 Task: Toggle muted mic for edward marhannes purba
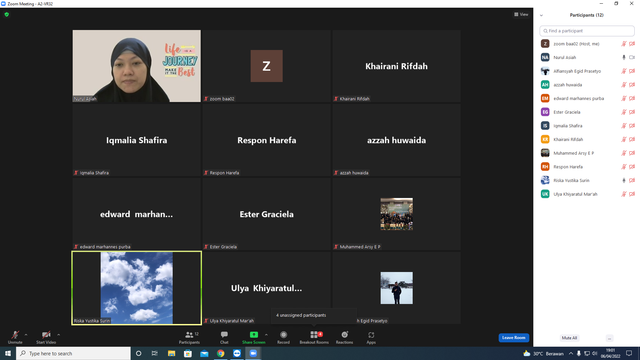point(624,98)
